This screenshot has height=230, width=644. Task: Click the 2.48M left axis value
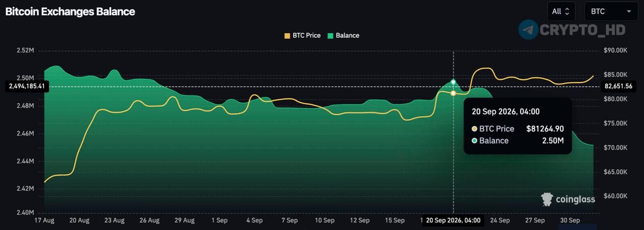25,106
